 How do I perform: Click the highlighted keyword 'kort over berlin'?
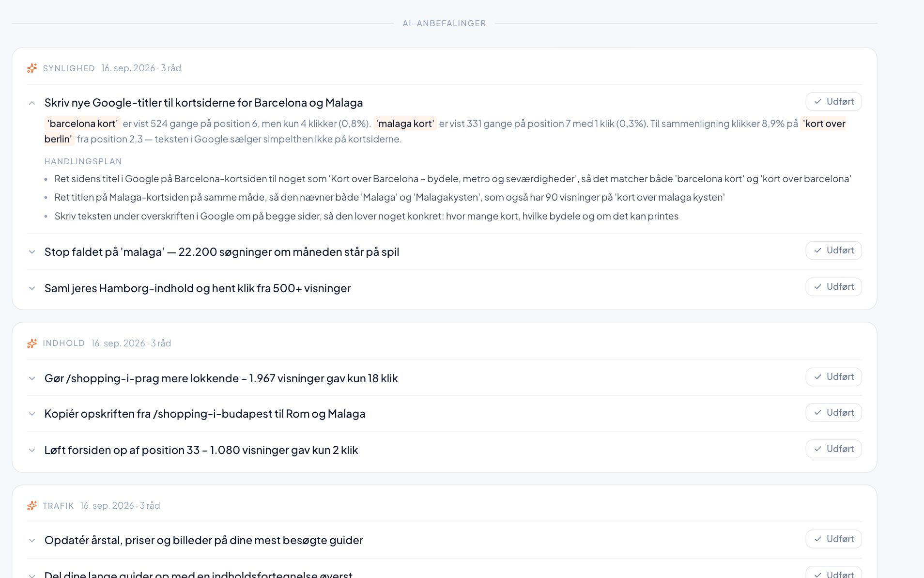point(823,124)
